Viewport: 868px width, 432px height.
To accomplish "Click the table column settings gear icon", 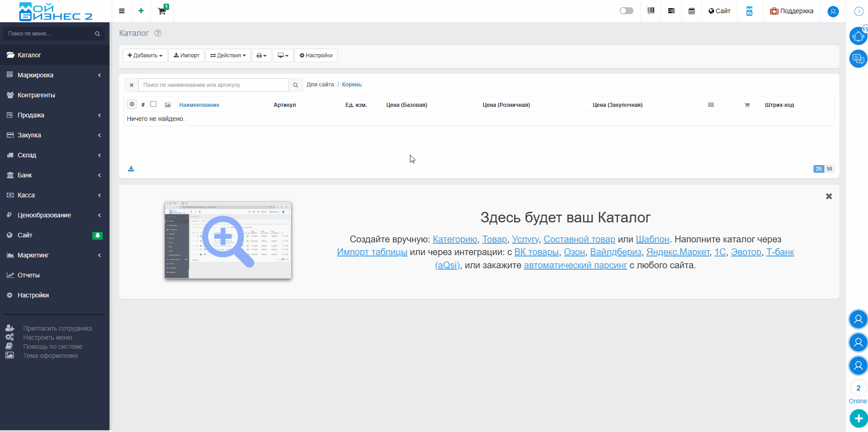I will (x=132, y=105).
